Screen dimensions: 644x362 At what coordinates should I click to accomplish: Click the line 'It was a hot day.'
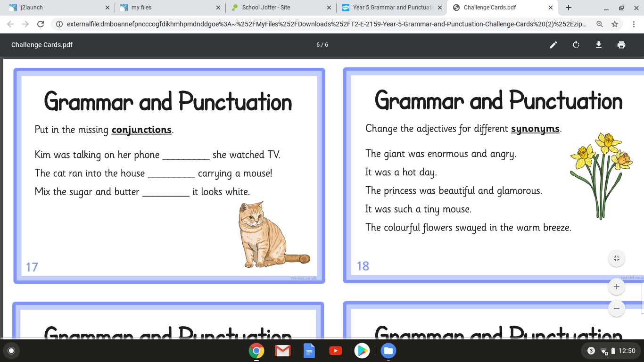click(x=401, y=173)
